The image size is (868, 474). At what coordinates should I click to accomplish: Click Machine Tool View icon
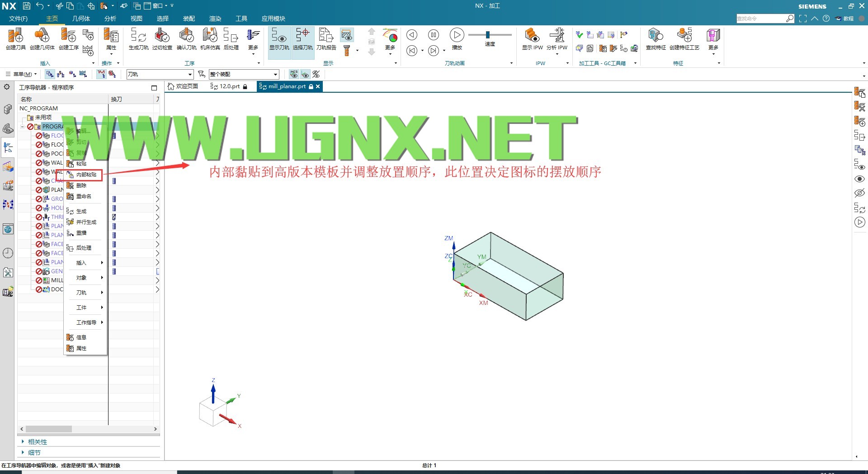[61, 74]
